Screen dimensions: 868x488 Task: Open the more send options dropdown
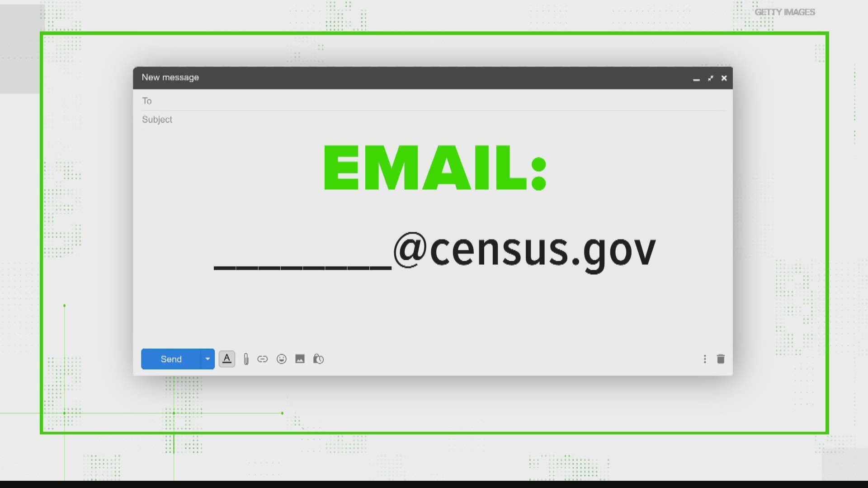[x=207, y=358]
